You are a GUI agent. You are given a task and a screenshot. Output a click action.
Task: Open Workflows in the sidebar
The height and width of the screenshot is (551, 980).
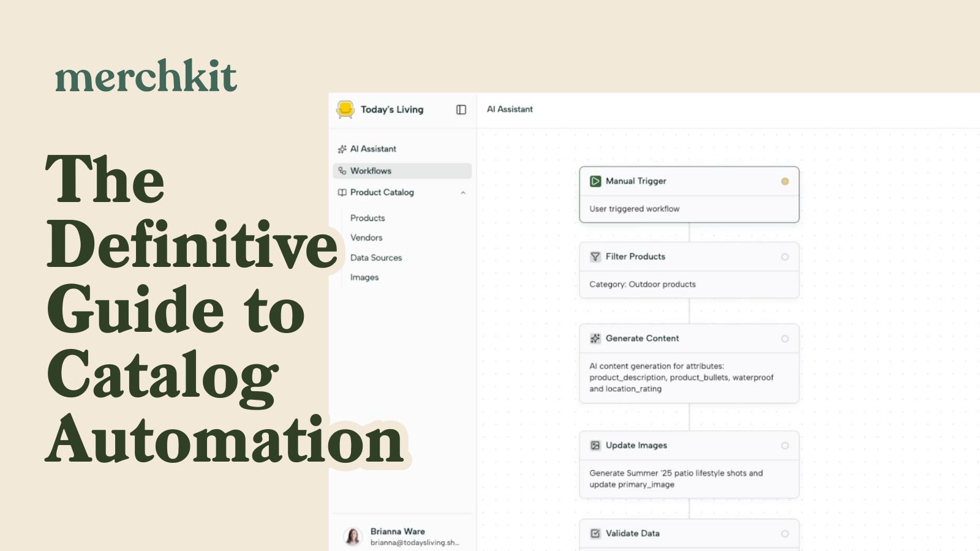371,171
